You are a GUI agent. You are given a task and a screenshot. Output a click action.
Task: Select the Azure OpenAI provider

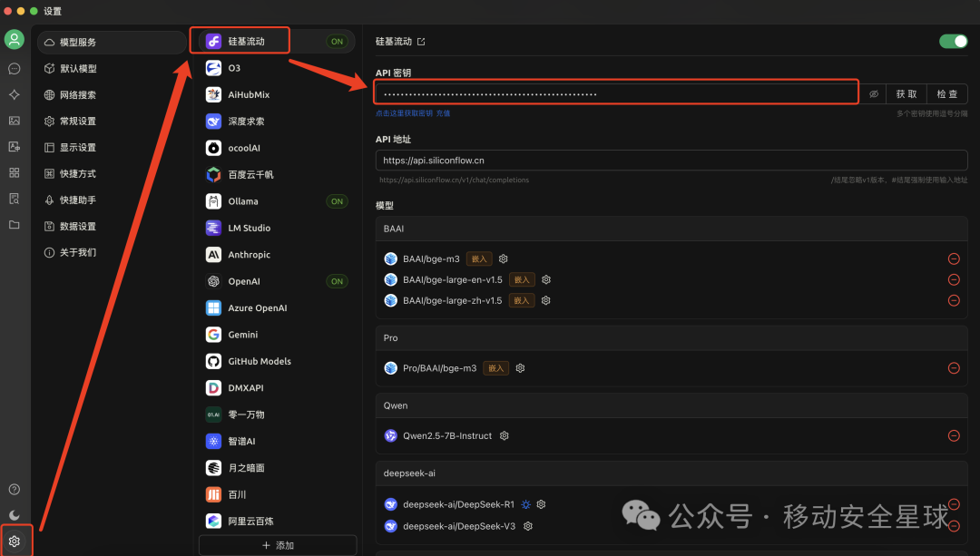pyautogui.click(x=277, y=308)
